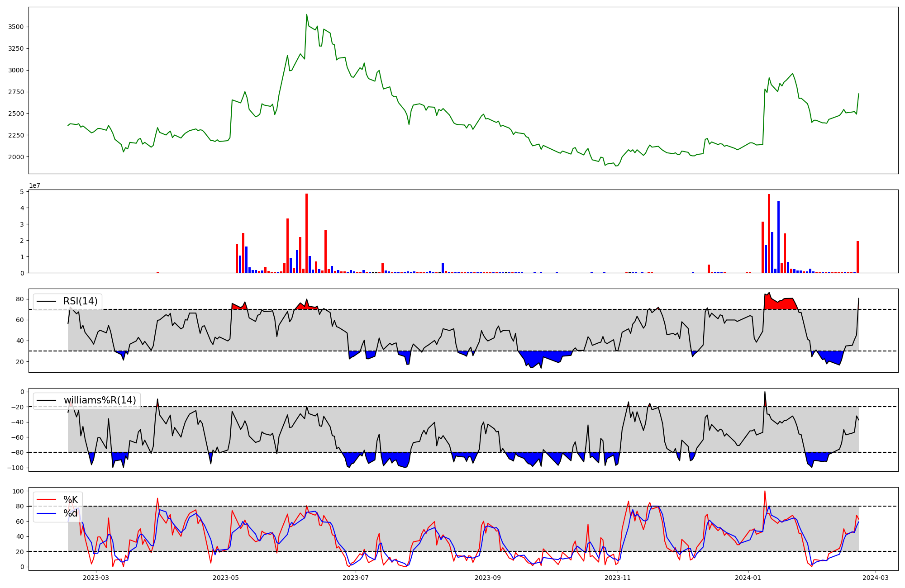Click the 1e7 volume scale exponent label
Screen dimensions: 905x588
36,186
